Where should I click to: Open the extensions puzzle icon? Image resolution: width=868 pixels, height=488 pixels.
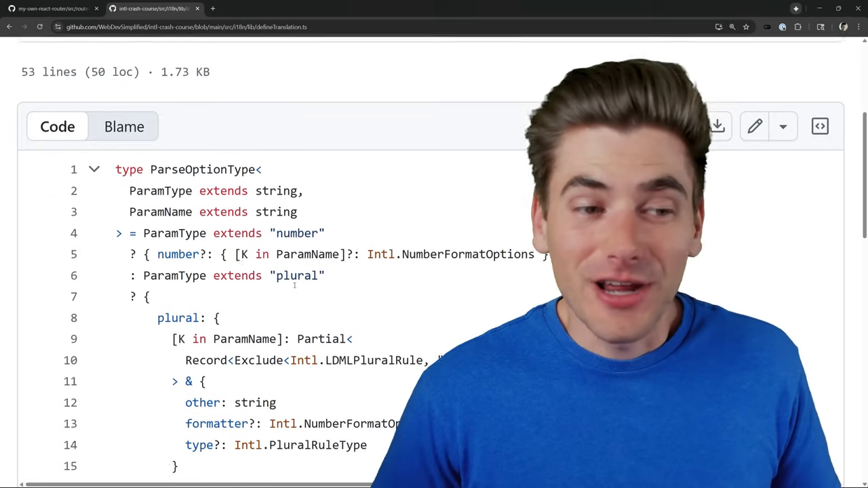797,27
